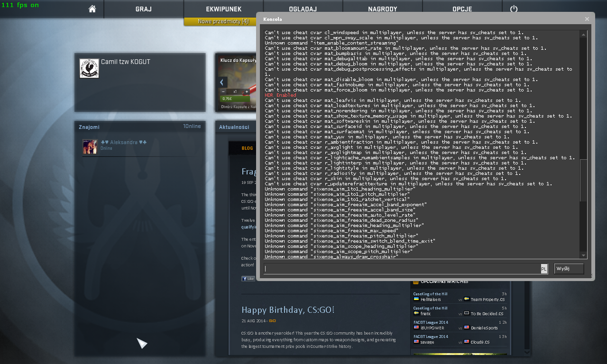The image size is (607, 364).
Task: Click Team Property.CS team name
Action: pyautogui.click(x=488, y=300)
